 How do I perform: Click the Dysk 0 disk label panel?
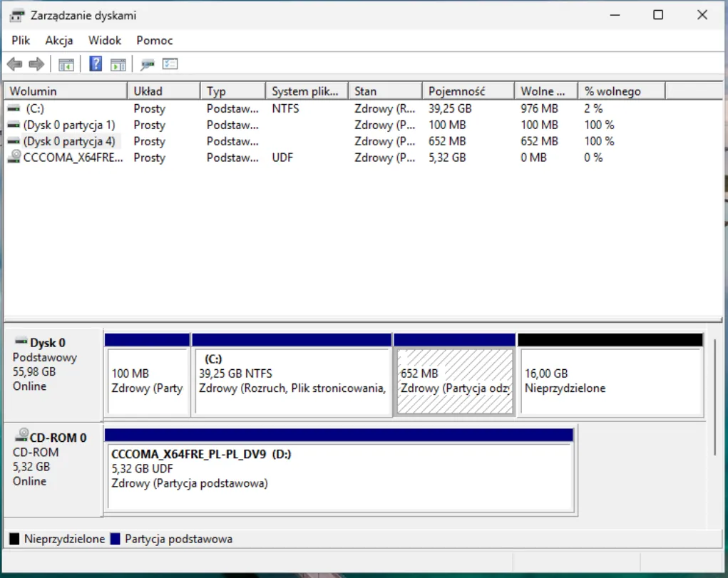click(53, 371)
